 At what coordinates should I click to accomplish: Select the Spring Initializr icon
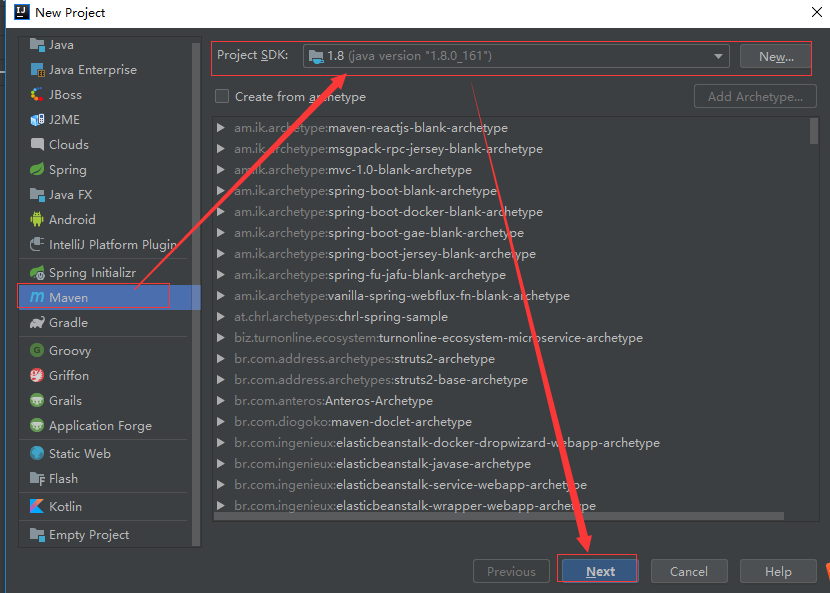click(x=37, y=273)
